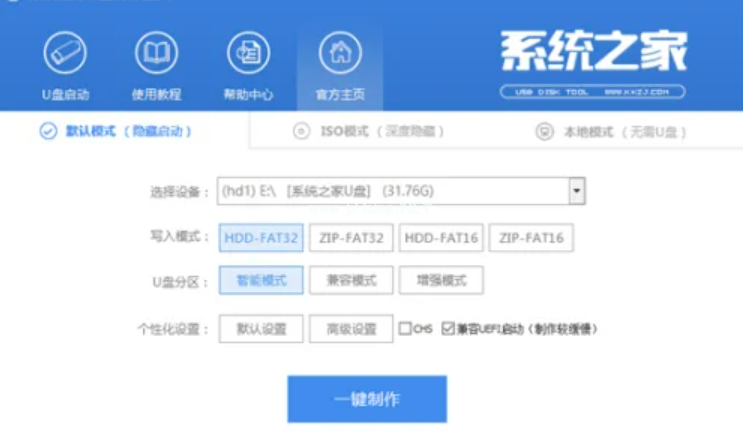
Task: Enable the CHS checkbox
Action: pos(405,328)
